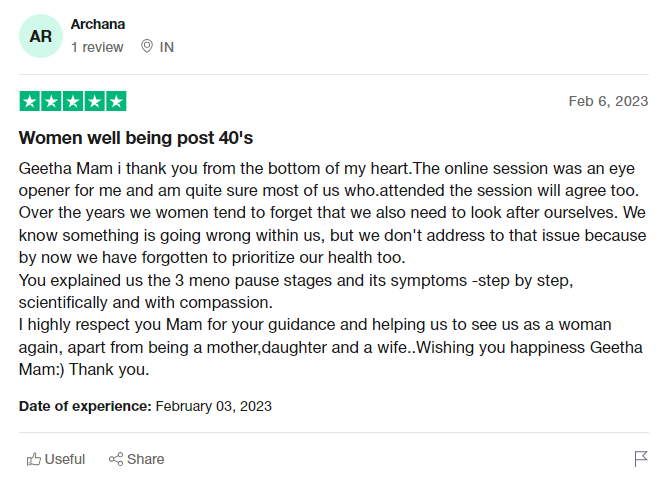The height and width of the screenshot is (481, 668).
Task: Click the first green rating star
Action: (x=30, y=101)
